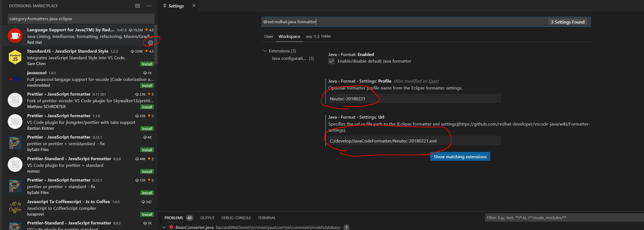Click the numso Prettier-Standard extension icon
Screen dimensions: 644x230
pyautogui.click(x=15, y=165)
